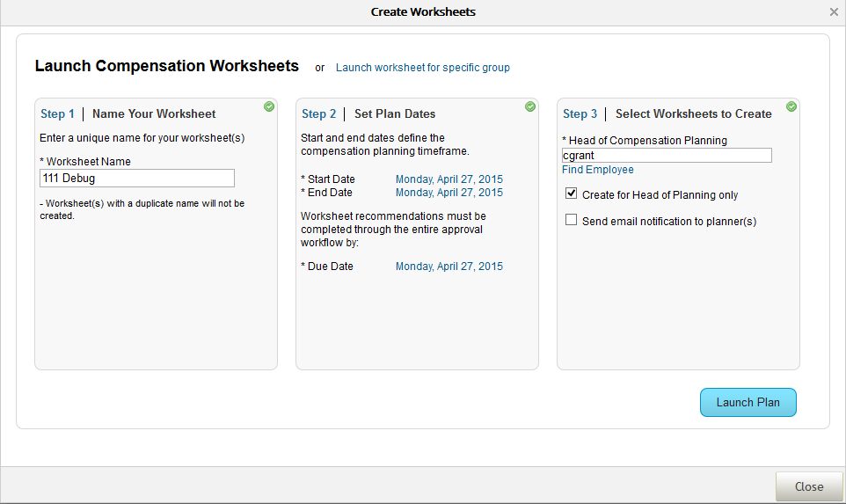Click the green checkmark icon in Step 2
846x504 pixels.
pos(529,106)
